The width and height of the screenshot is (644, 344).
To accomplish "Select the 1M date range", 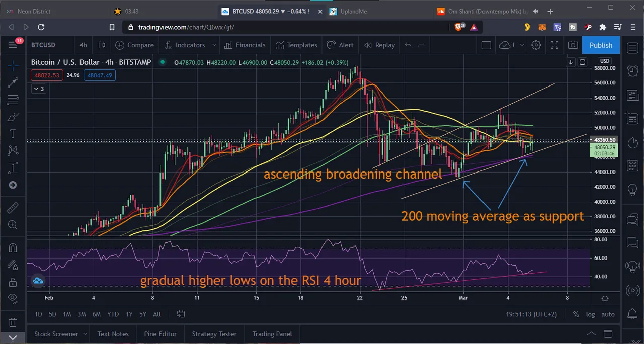I will click(67, 314).
